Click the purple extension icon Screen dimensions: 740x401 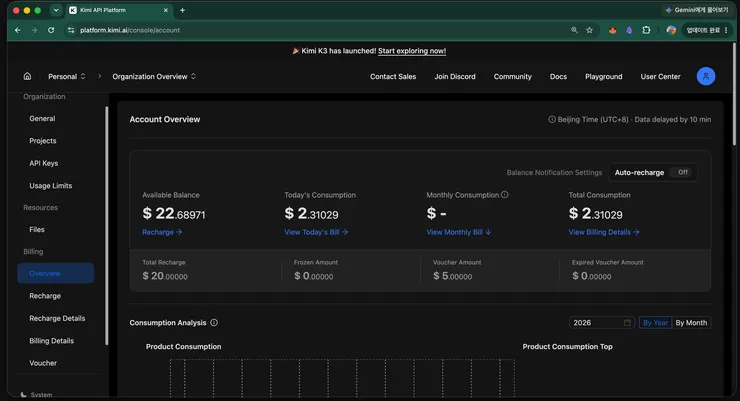629,30
